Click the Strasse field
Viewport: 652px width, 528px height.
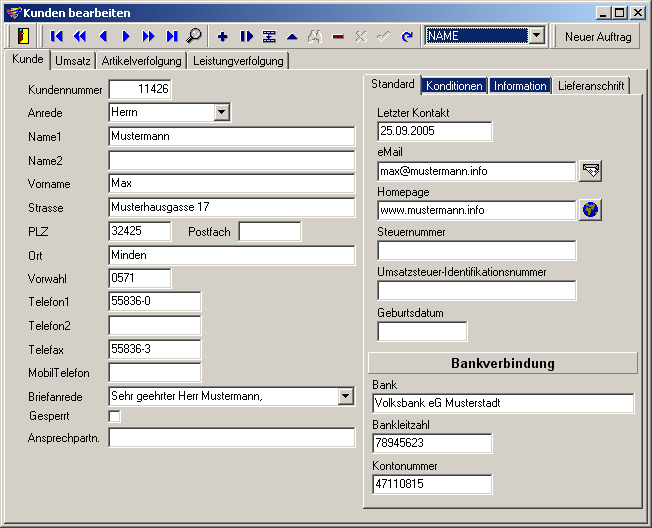click(232, 207)
